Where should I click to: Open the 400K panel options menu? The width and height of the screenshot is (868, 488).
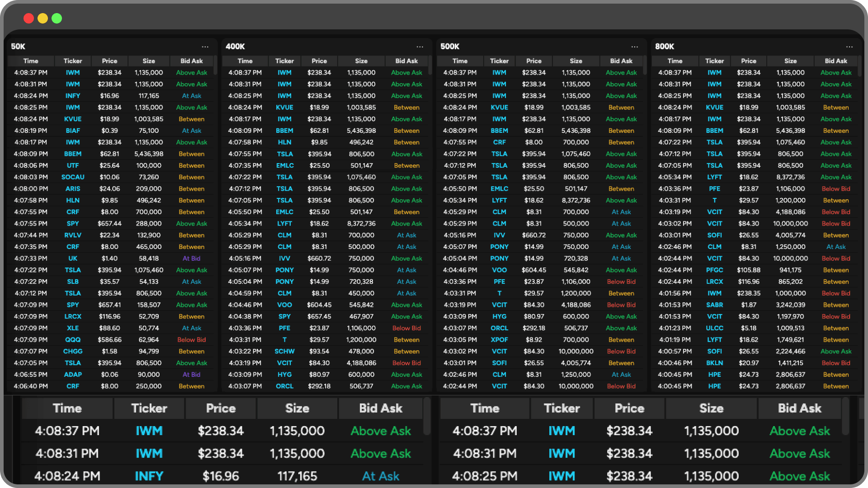tap(420, 47)
